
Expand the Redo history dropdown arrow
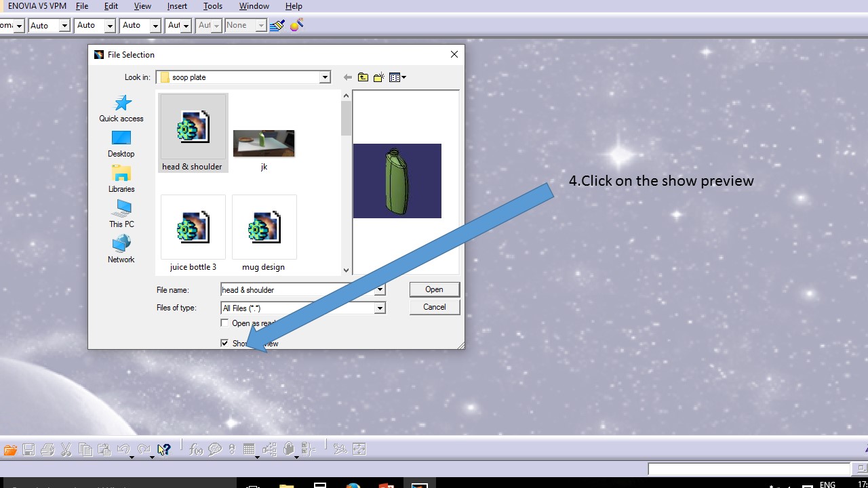pos(152,457)
